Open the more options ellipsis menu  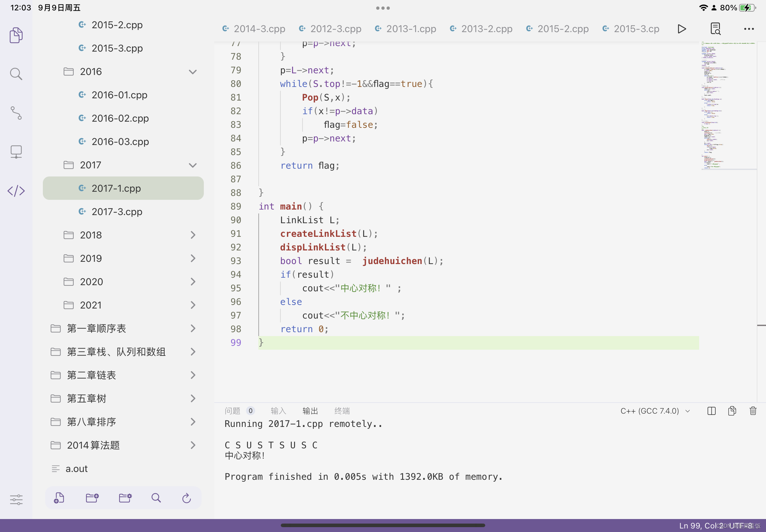pos(749,29)
